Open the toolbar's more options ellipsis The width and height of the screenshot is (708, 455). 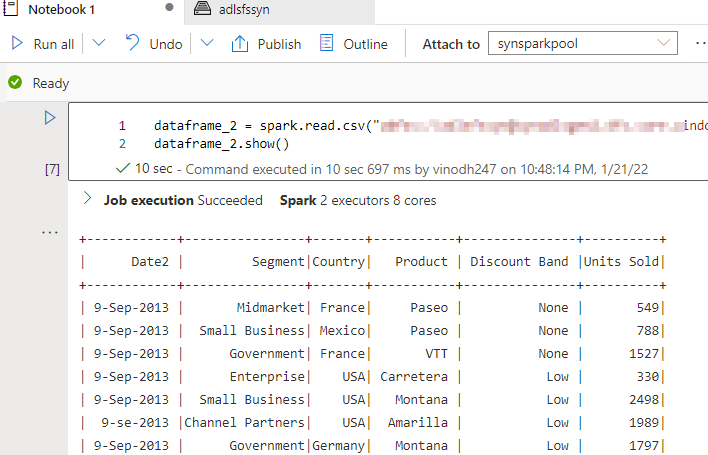(698, 44)
